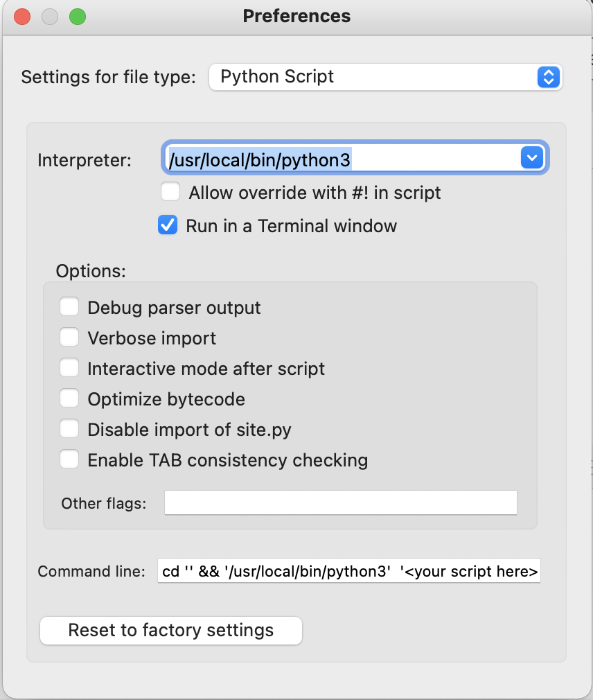Open the file type popup menu
The image size is (593, 700).
tap(385, 77)
